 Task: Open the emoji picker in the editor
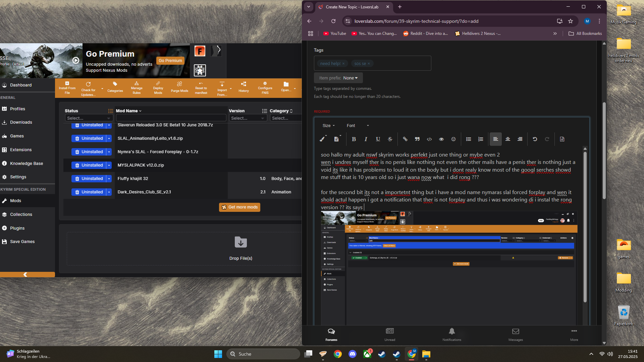click(453, 139)
